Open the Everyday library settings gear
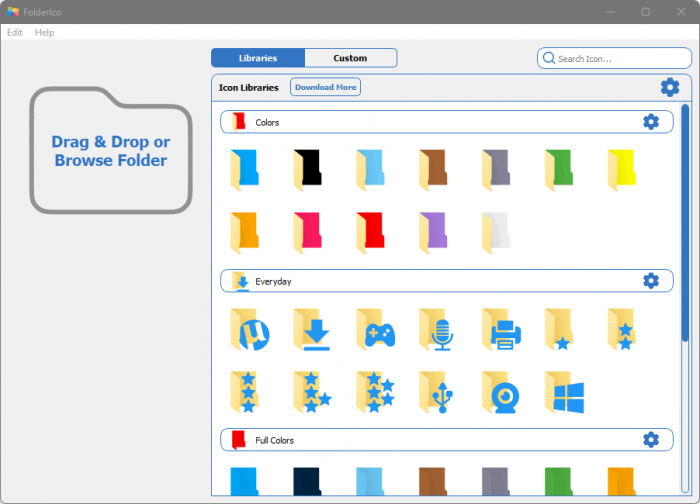The image size is (700, 504). pyautogui.click(x=651, y=281)
